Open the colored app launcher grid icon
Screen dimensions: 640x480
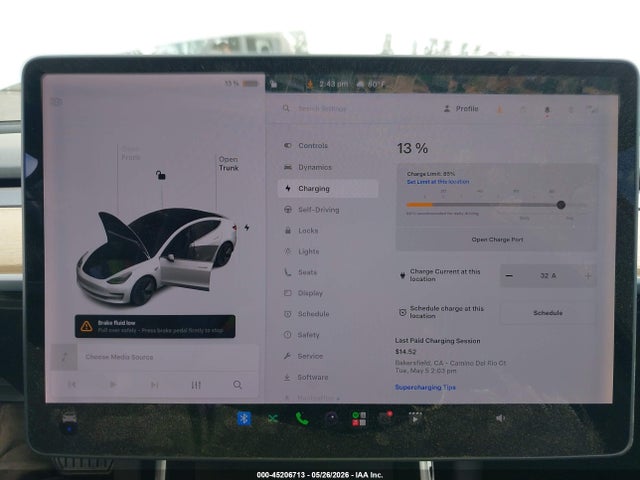click(359, 419)
